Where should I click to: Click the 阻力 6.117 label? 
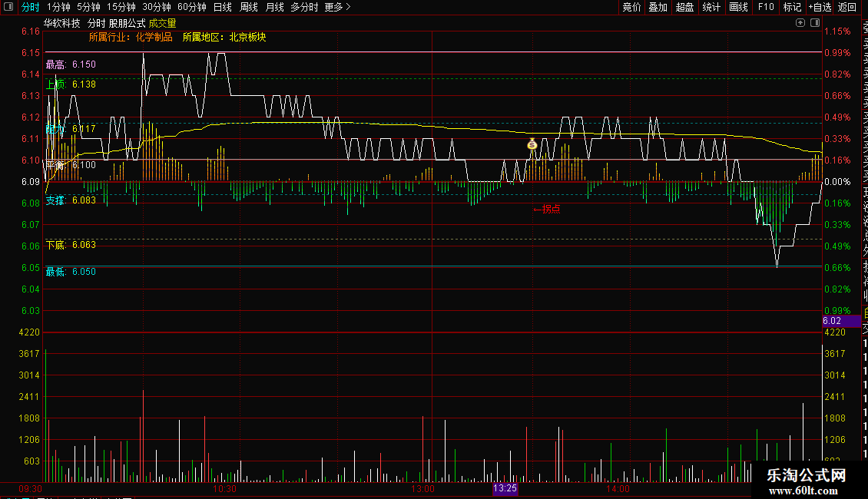[71, 128]
